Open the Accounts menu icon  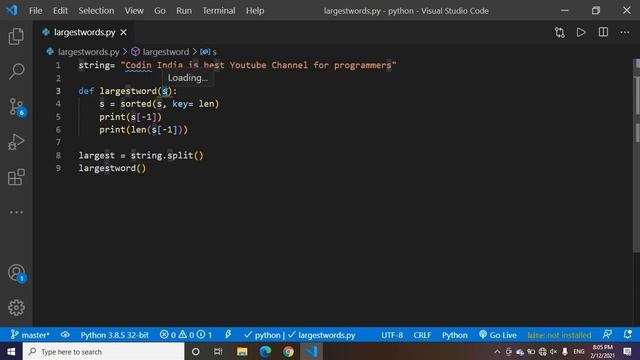pos(17,273)
